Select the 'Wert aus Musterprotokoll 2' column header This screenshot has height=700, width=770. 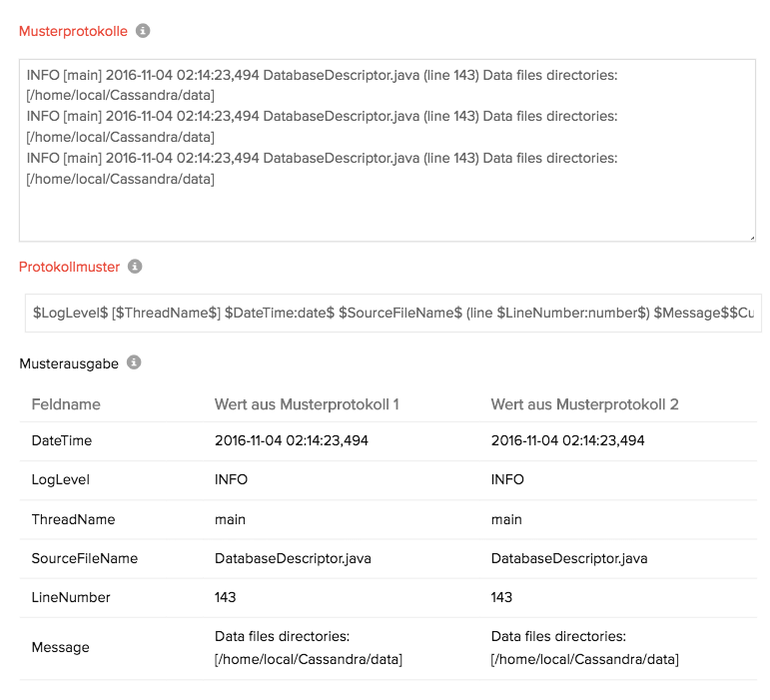pos(584,404)
